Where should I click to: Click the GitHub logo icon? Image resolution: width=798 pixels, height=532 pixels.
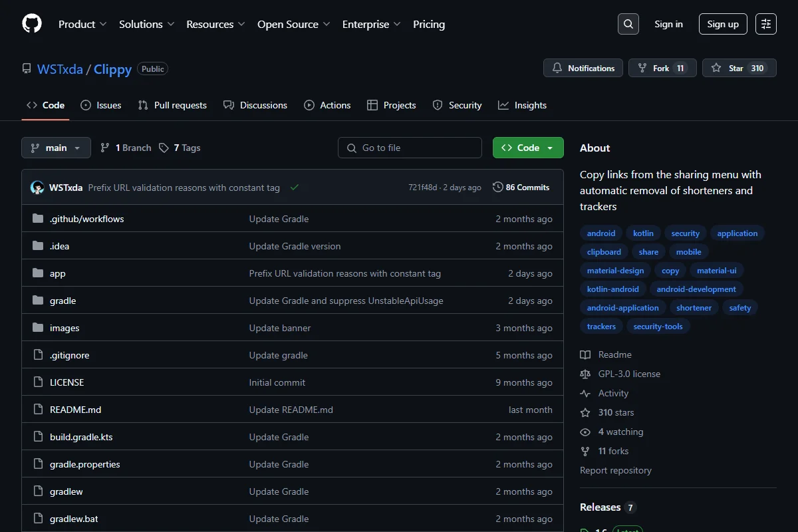point(32,24)
